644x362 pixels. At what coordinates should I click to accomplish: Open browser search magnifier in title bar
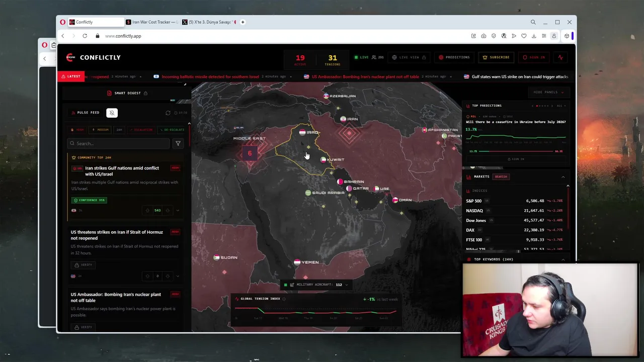533,22
